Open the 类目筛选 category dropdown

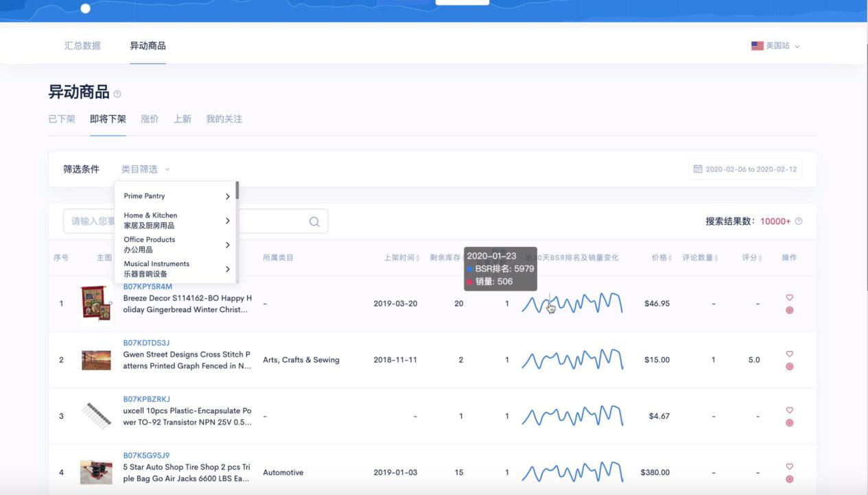pos(145,169)
